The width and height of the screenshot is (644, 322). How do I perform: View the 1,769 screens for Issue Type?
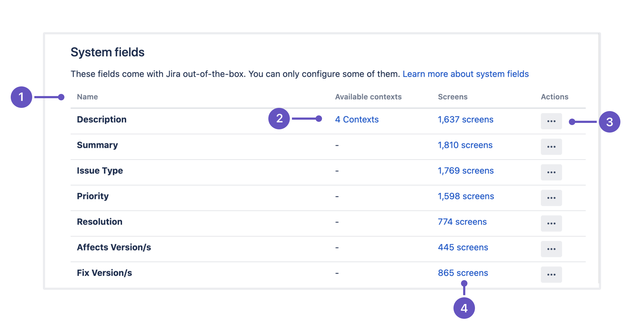coord(466,171)
